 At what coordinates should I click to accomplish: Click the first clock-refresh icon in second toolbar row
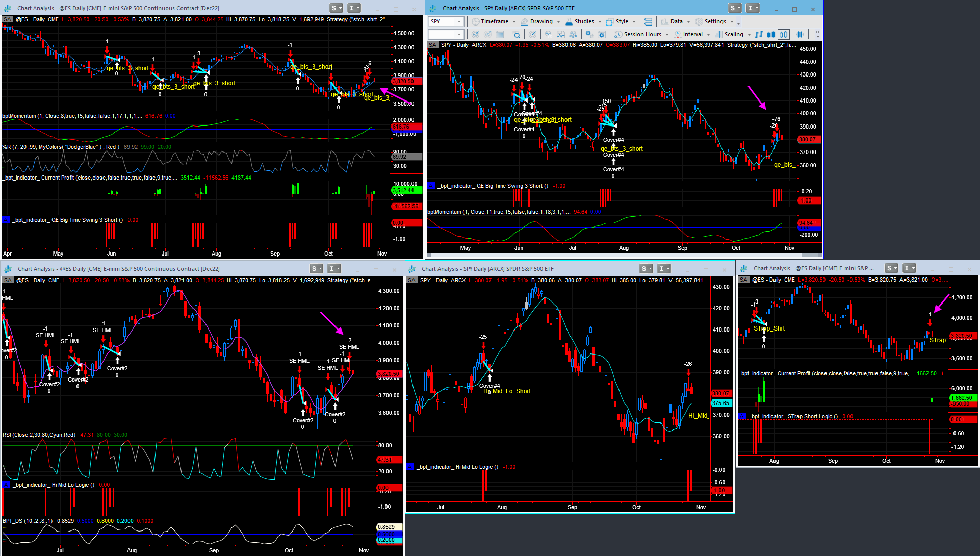476,34
